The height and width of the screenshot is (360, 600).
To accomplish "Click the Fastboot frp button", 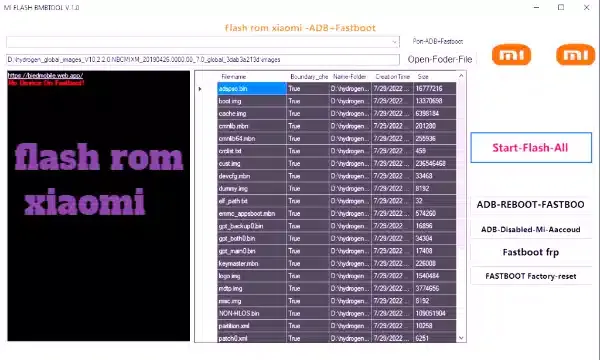I will [x=531, y=252].
